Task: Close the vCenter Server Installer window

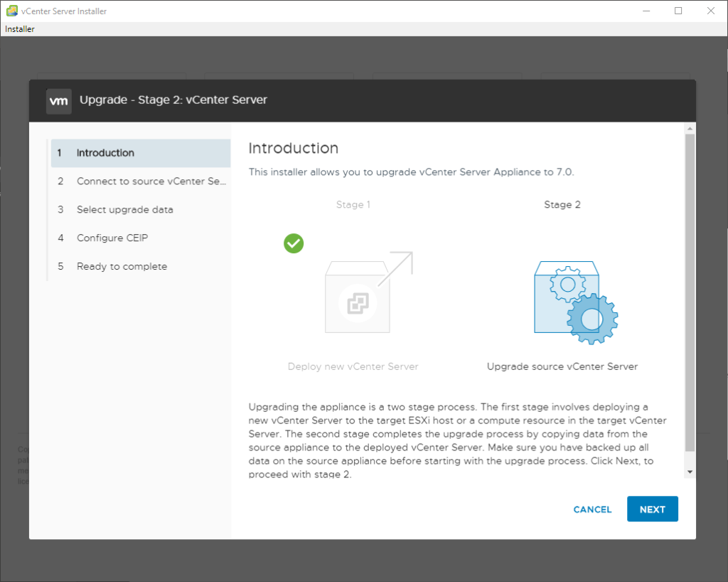Action: (711, 11)
